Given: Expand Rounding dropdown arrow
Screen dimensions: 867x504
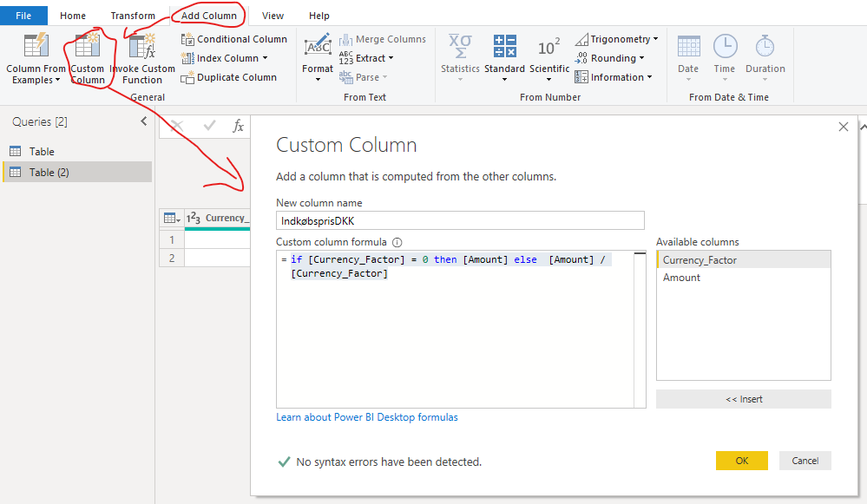Looking at the screenshot, I should (642, 58).
